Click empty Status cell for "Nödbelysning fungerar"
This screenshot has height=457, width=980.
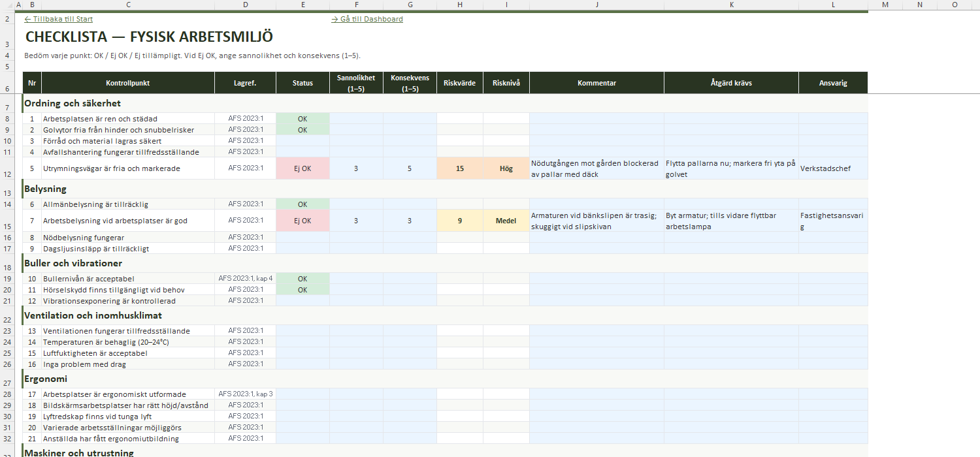pos(302,238)
